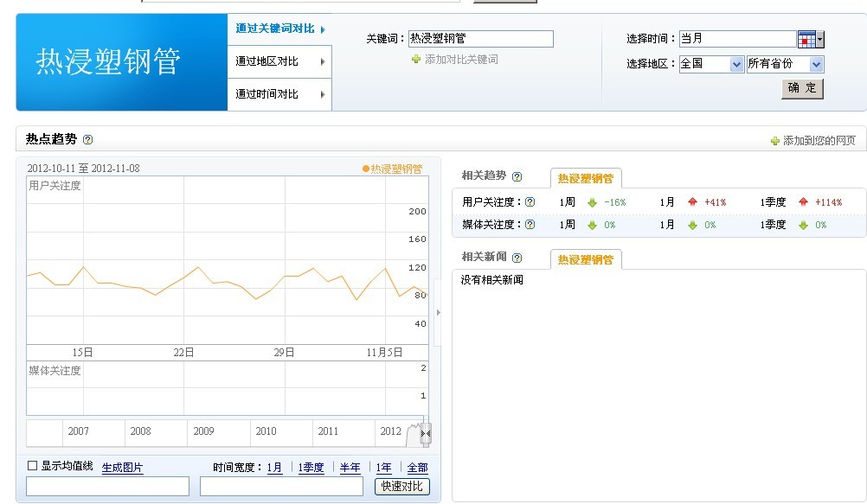This screenshot has width=867, height=504.
Task: Click year 2008 on the timeline
Action: (140, 431)
